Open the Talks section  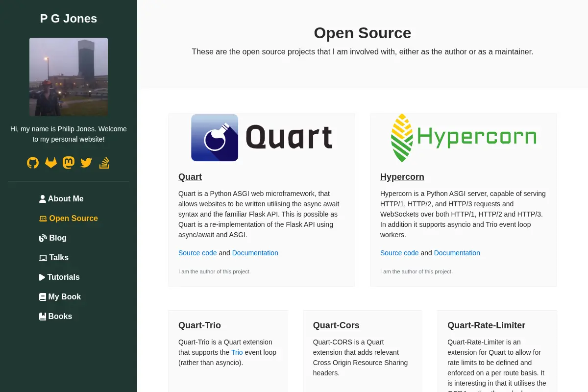[x=54, y=257]
